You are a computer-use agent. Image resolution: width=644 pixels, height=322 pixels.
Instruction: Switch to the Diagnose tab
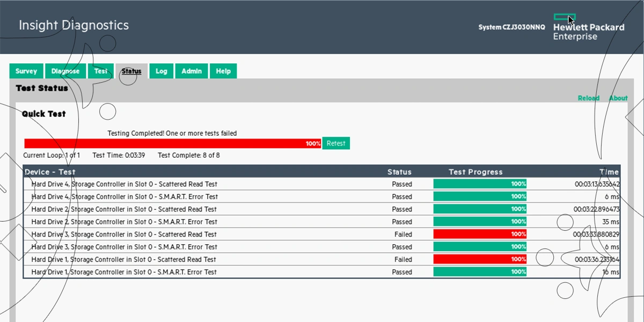click(65, 71)
